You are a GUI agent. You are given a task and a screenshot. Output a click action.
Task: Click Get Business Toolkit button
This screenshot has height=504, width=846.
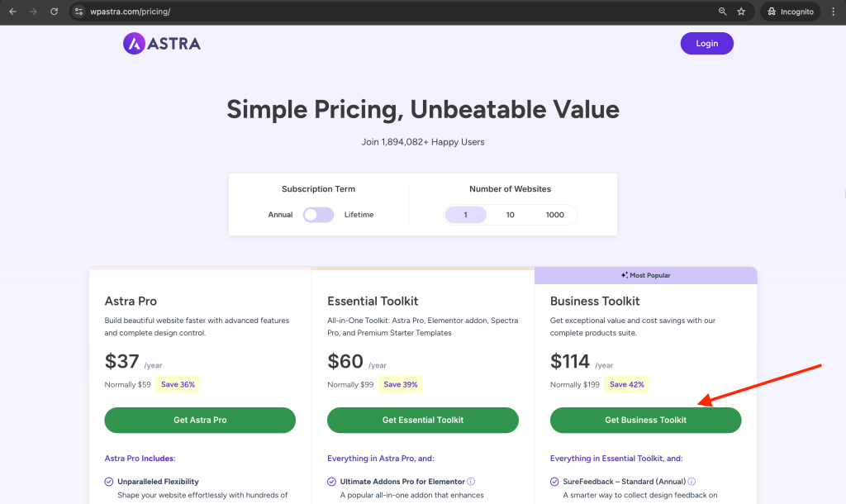click(x=646, y=420)
